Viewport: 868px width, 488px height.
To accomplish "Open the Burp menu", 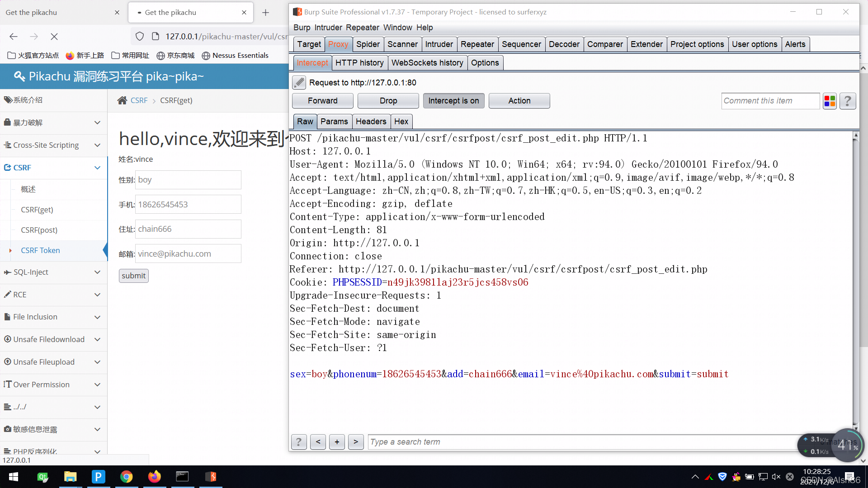I will click(x=302, y=28).
